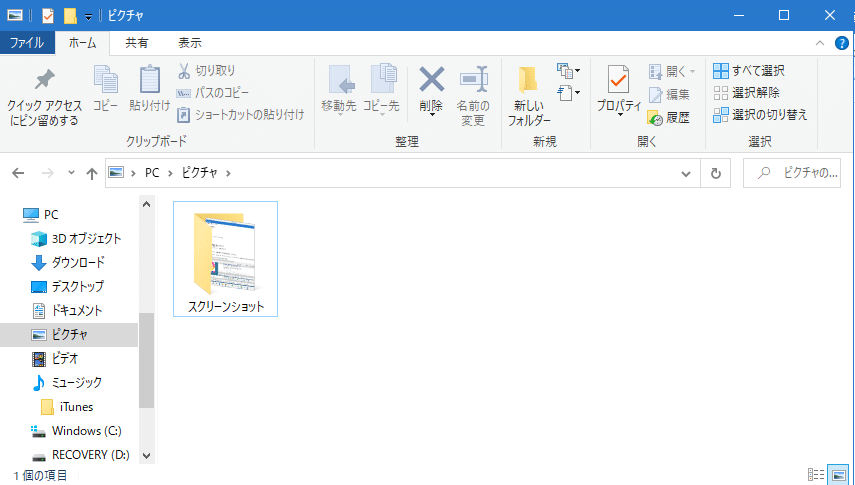Image resolution: width=855 pixels, height=485 pixels.
Task: Open Customize Quick Access Toolbar dropdown
Action: 88,17
